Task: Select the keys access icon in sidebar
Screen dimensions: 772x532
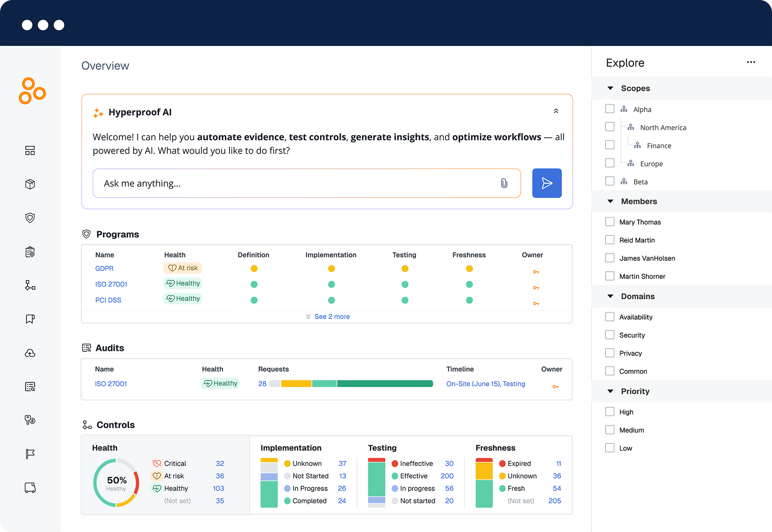Action: pos(30,420)
